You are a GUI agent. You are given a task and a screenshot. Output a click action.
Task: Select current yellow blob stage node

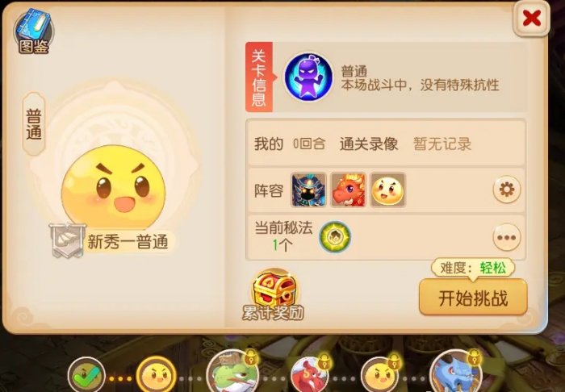click(x=157, y=375)
